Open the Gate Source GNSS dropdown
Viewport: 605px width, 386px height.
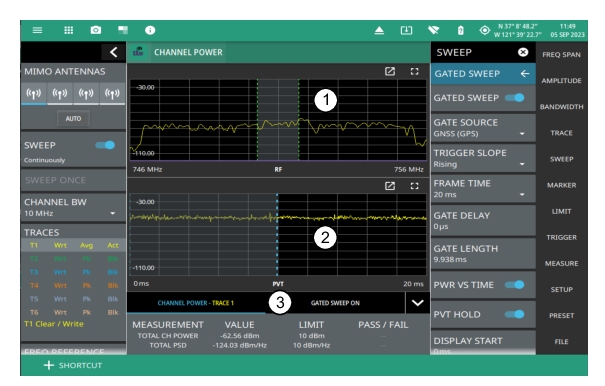point(483,128)
